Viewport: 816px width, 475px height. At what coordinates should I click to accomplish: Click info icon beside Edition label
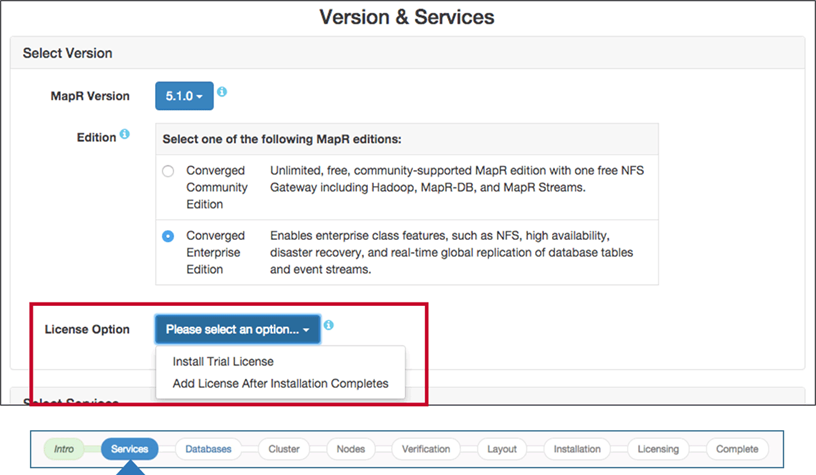(x=124, y=134)
